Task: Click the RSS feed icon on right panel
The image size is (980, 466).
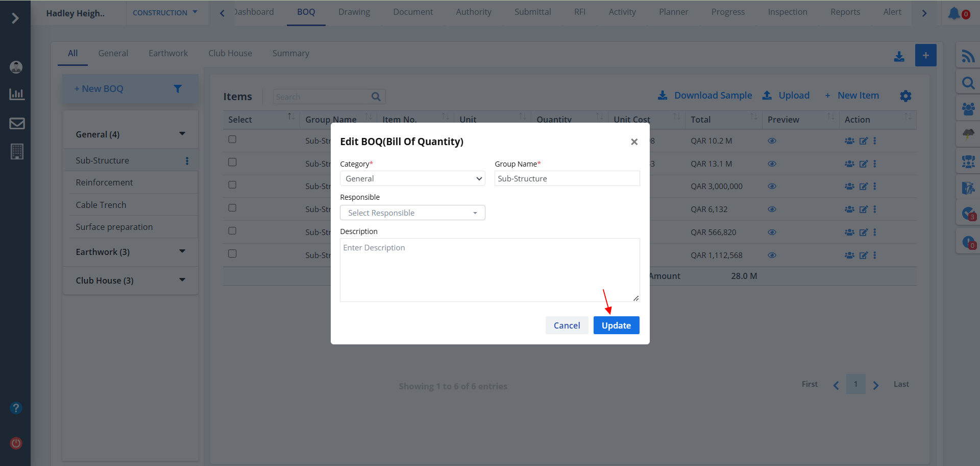Action: [968, 56]
